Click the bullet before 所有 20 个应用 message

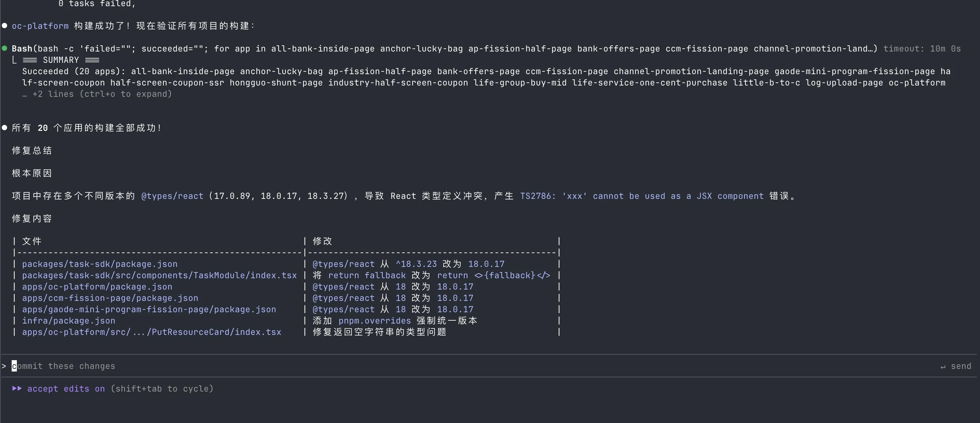pos(5,128)
